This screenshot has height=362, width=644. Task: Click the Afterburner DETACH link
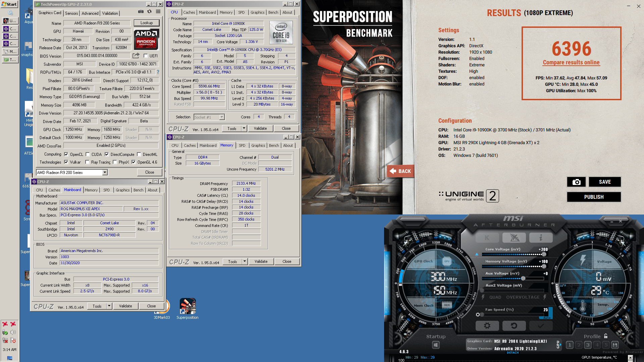pos(513,353)
